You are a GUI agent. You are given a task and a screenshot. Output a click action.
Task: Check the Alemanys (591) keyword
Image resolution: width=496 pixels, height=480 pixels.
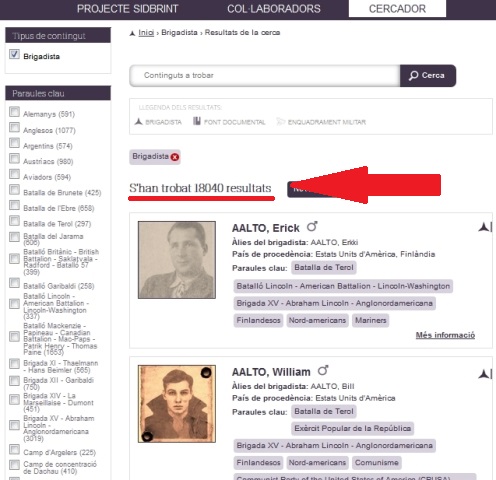(14, 112)
